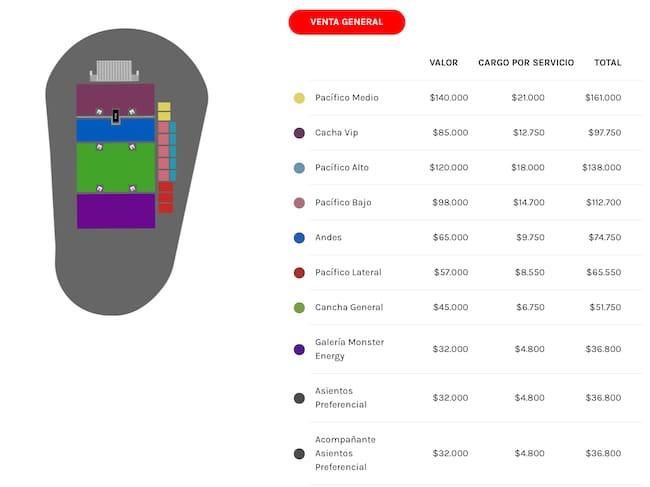Click the purple Galería Monster Energy dot
The image size is (650, 487).
pos(299,349)
